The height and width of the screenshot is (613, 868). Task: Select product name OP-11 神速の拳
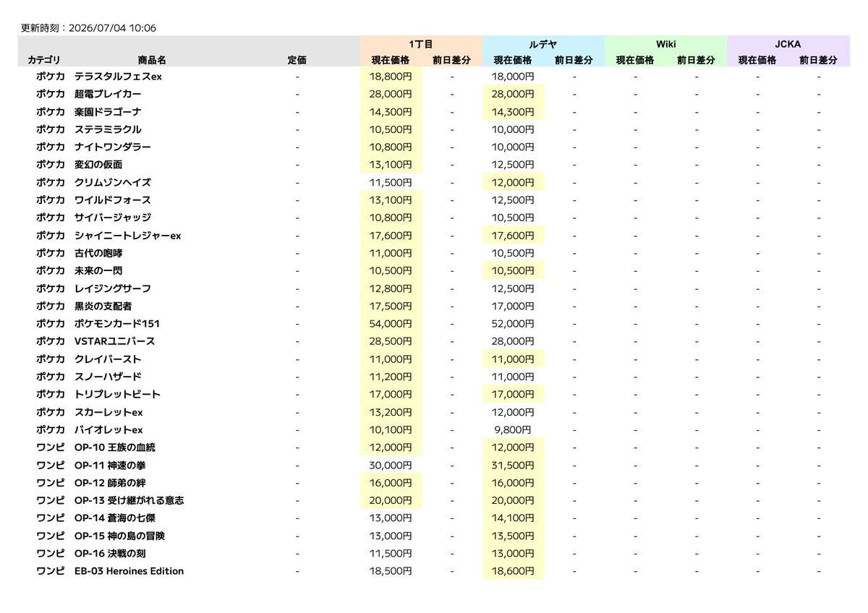pos(109,465)
